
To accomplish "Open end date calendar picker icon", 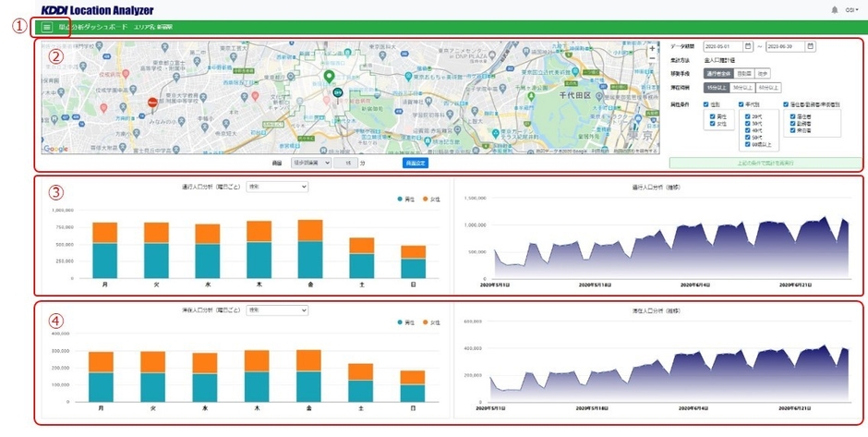I will pyautogui.click(x=811, y=46).
